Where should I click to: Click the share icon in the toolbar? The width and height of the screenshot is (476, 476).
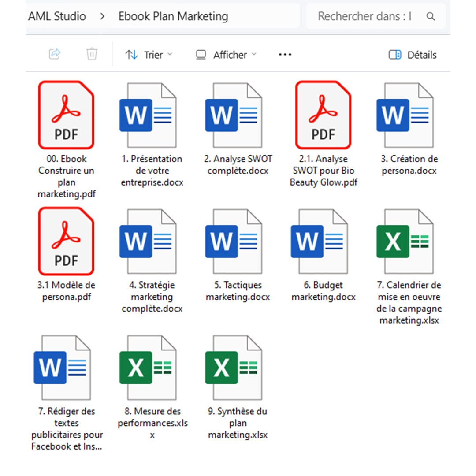click(55, 54)
